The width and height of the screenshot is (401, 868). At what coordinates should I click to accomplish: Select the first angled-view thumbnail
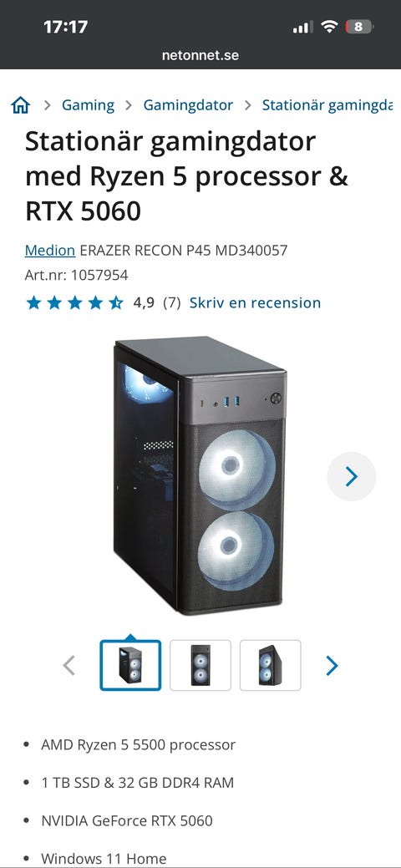coord(130,665)
